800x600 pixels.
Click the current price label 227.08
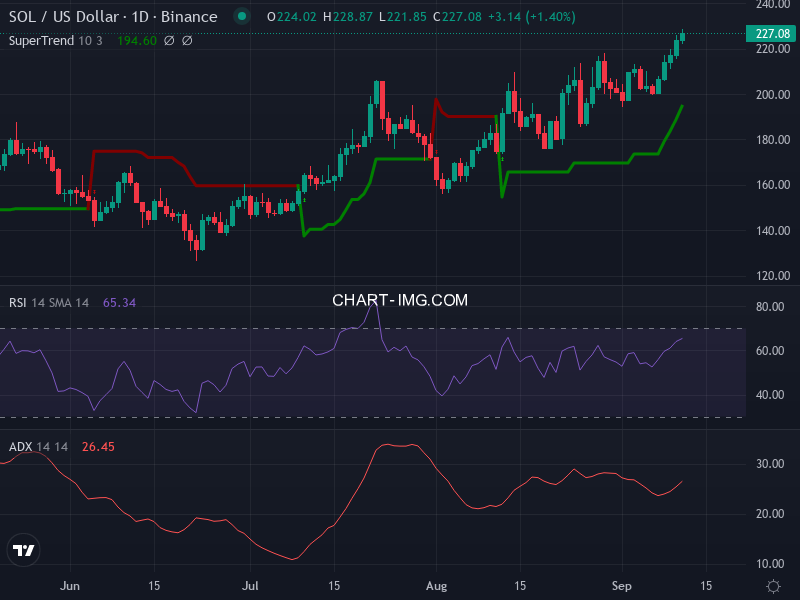coord(773,34)
